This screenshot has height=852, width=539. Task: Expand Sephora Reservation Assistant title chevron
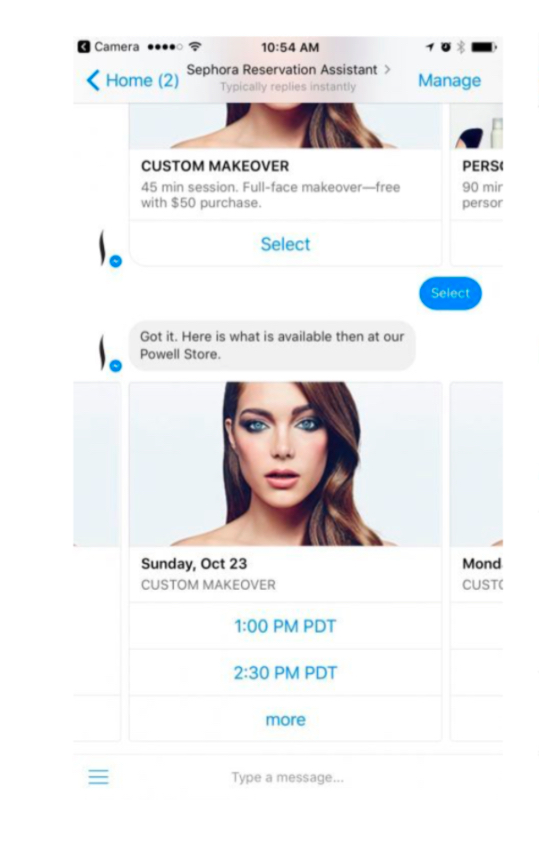pos(387,70)
